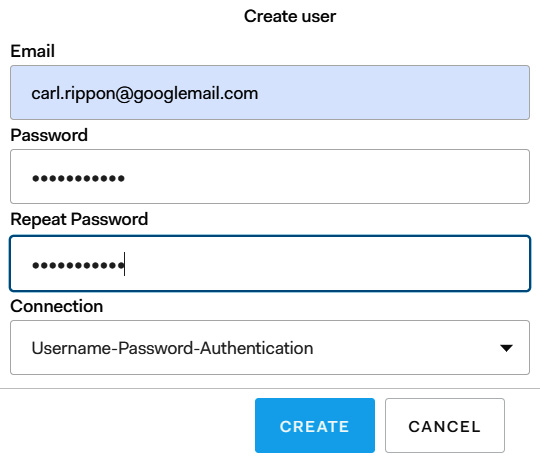Click the "Create user" dialog title
Viewport: 540px width, 461px height.
(x=290, y=16)
